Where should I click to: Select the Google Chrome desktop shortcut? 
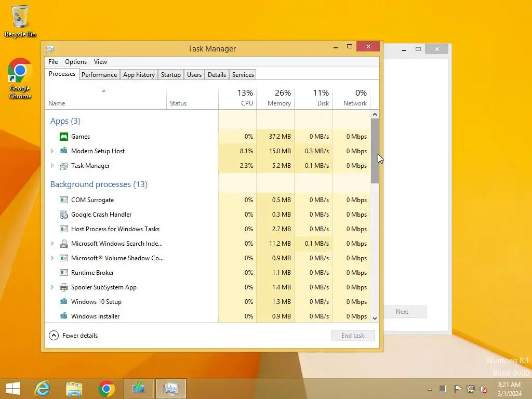[20, 79]
